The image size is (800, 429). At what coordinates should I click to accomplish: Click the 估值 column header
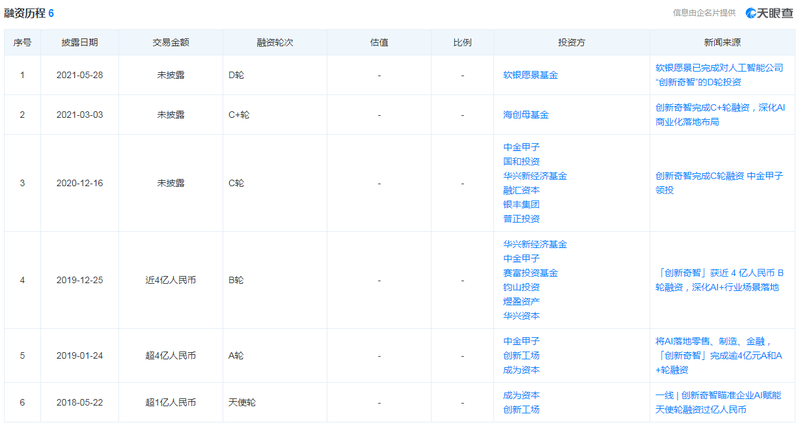(379, 42)
